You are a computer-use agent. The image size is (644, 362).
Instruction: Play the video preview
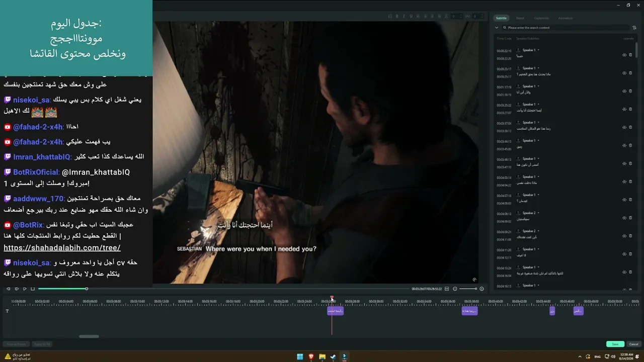tap(25, 289)
